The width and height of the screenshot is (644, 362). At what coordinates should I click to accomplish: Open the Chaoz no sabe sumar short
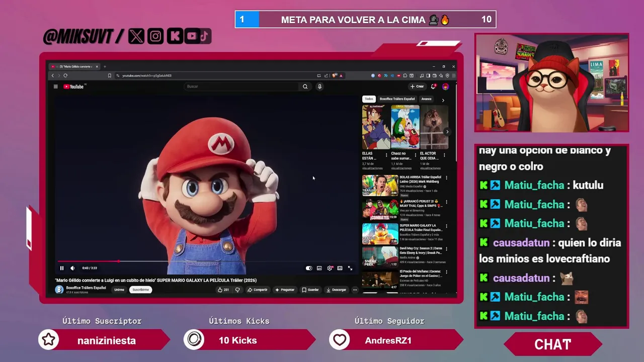coord(405,127)
